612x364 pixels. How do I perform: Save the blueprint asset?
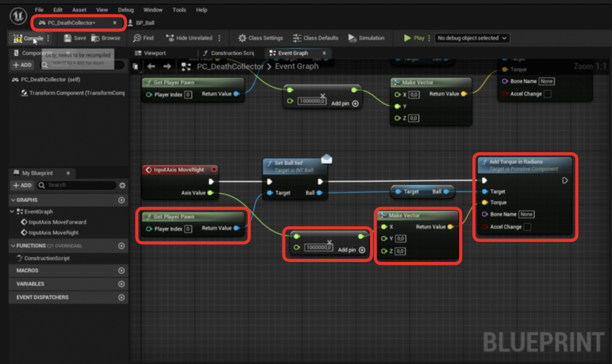(75, 38)
